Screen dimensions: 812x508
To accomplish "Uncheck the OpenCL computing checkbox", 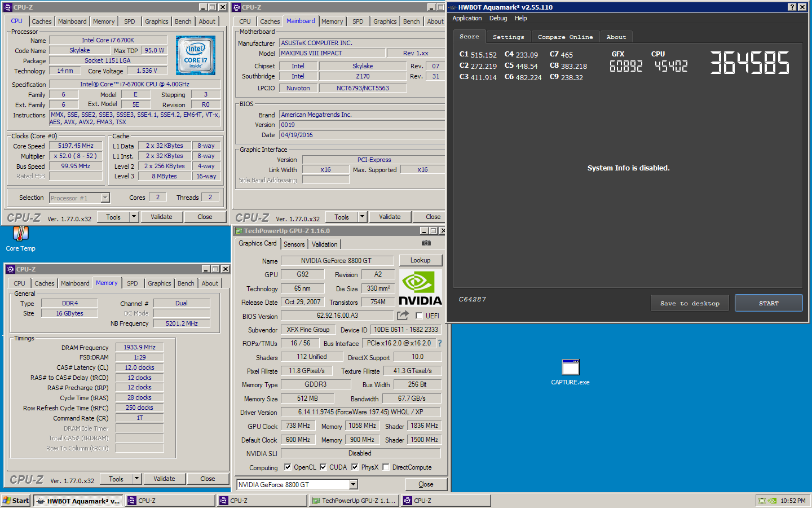I will coord(288,467).
